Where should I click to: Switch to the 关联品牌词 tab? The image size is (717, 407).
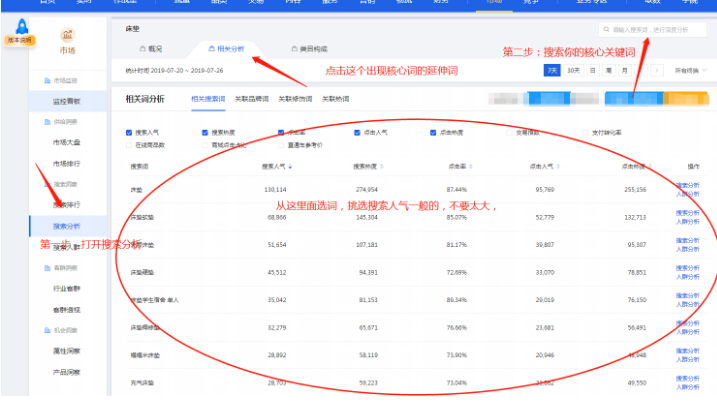(250, 98)
